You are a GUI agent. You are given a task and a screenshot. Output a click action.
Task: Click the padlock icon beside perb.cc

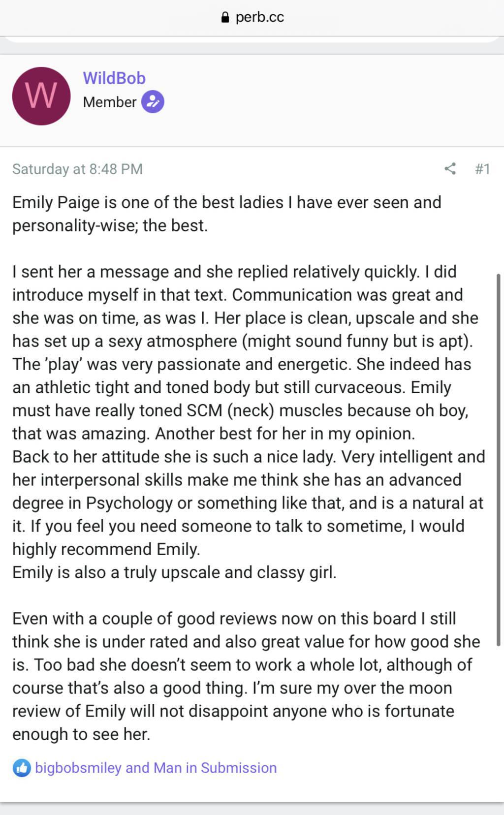pyautogui.click(x=225, y=18)
